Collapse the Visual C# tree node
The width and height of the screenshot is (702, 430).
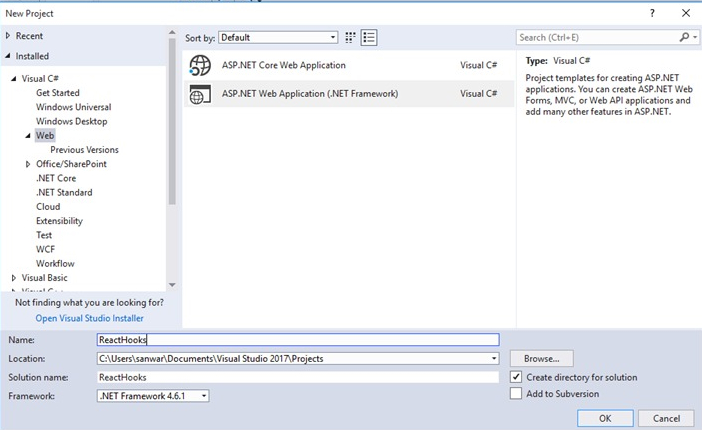click(x=14, y=78)
